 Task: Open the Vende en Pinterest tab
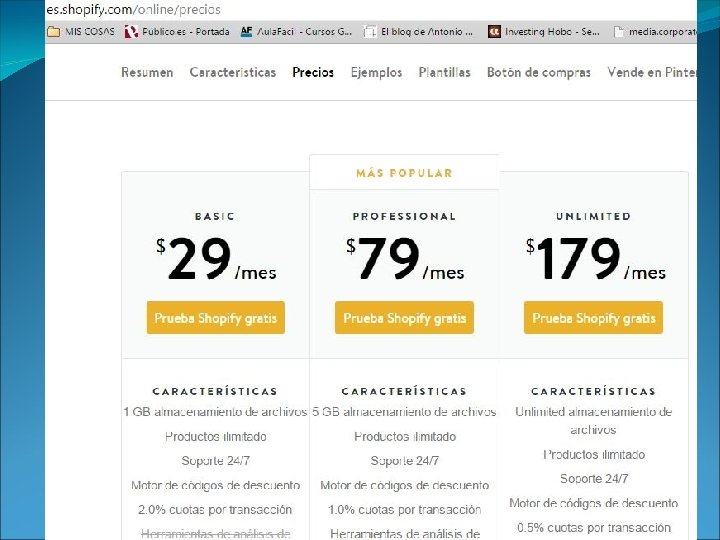(652, 72)
